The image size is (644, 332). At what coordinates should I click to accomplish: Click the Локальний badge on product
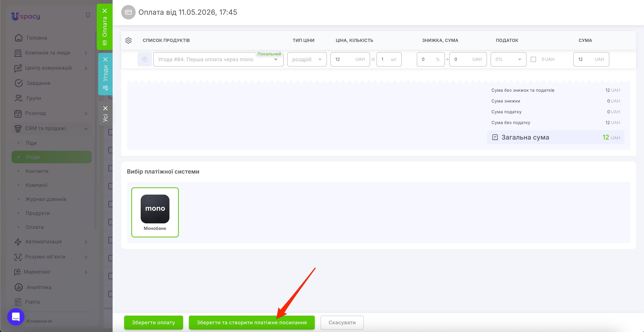tap(269, 54)
